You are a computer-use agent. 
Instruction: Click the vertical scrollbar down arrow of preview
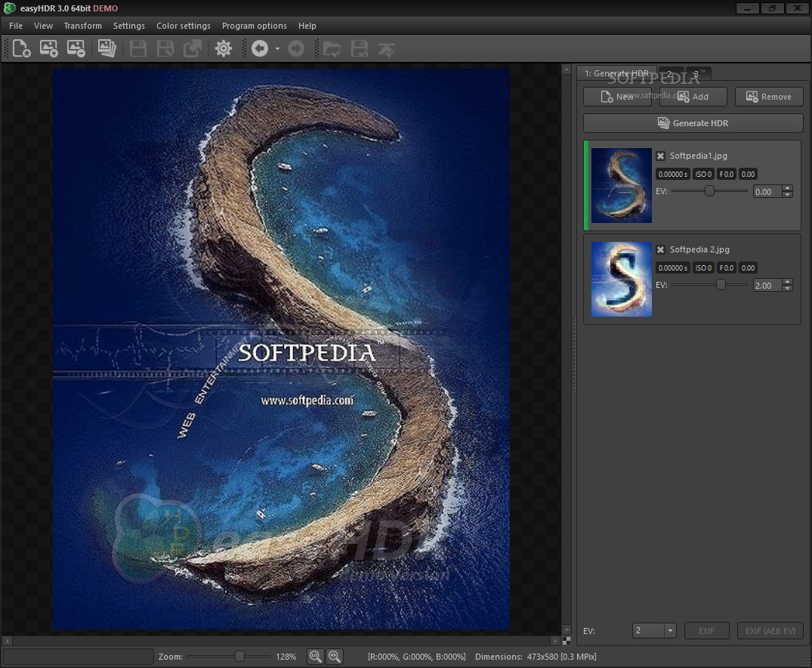point(566,630)
